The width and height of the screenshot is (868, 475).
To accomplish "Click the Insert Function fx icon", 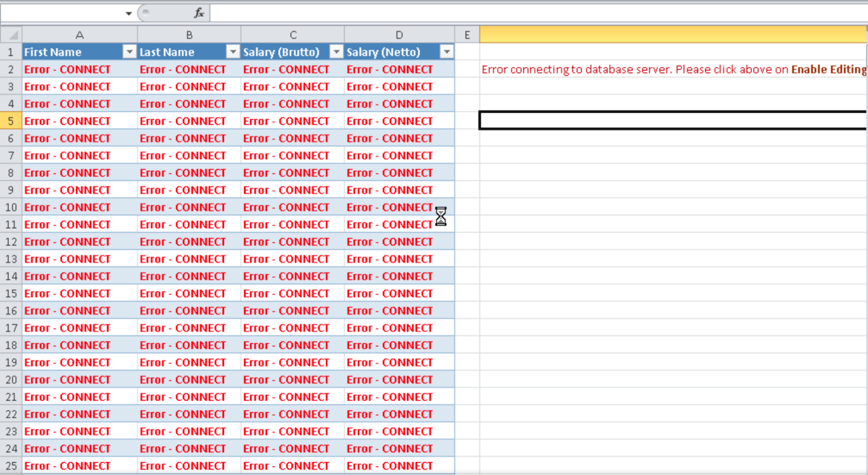I will 199,13.
